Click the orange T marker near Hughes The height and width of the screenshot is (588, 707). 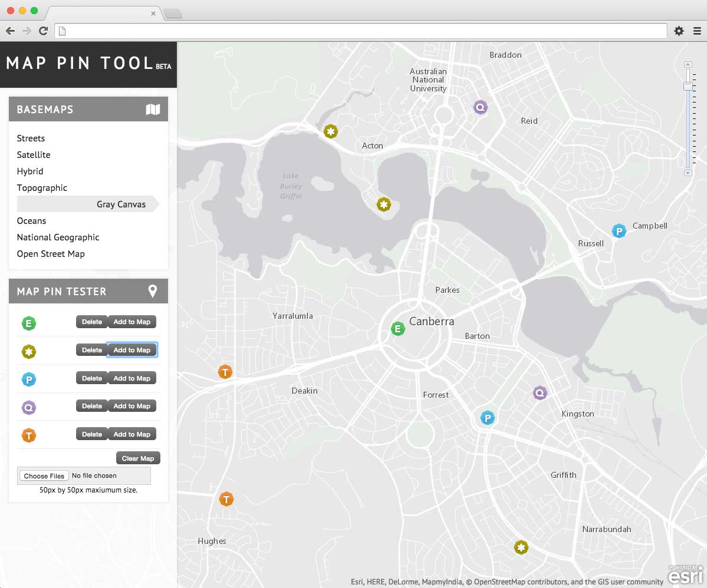[226, 499]
